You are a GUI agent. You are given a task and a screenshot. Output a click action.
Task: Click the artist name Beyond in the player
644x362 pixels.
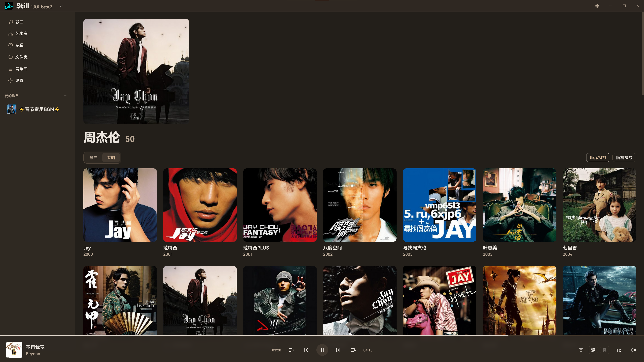pyautogui.click(x=33, y=354)
